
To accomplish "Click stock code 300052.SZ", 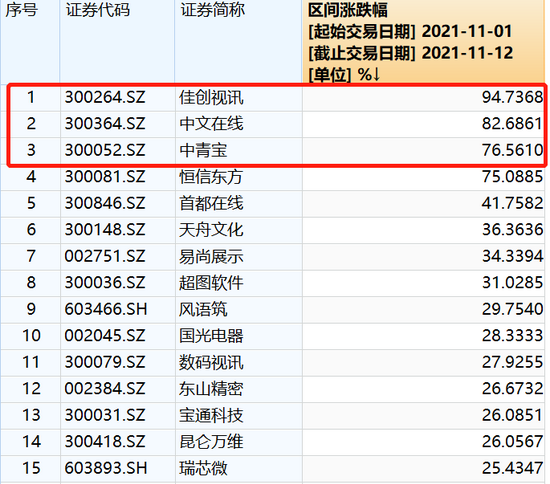I will click(105, 150).
